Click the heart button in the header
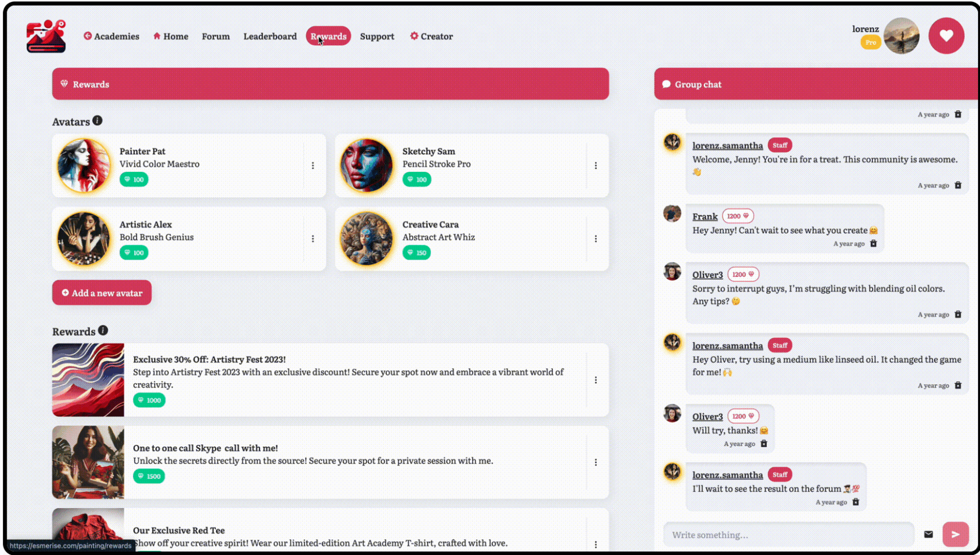This screenshot has height=555, width=980. [x=946, y=36]
